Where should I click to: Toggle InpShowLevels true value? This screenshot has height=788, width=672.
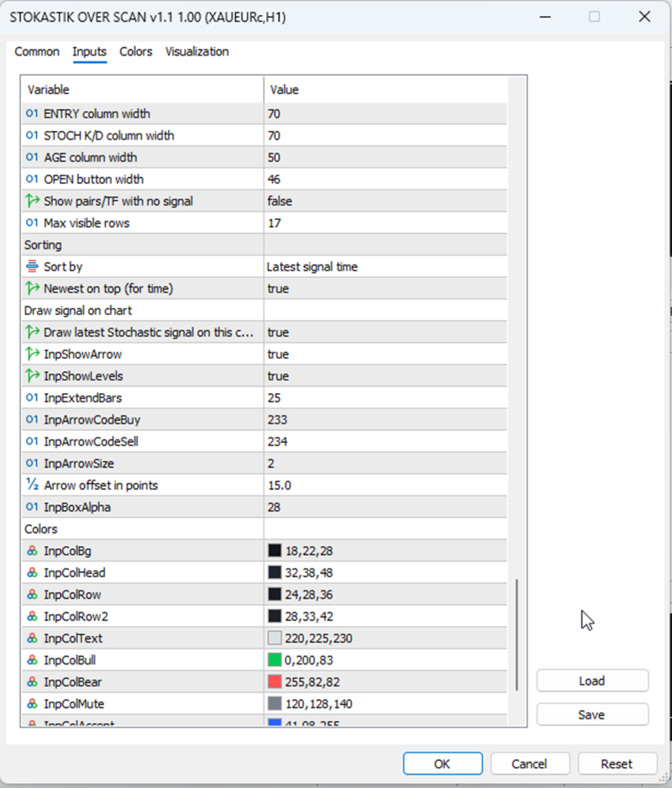(386, 376)
